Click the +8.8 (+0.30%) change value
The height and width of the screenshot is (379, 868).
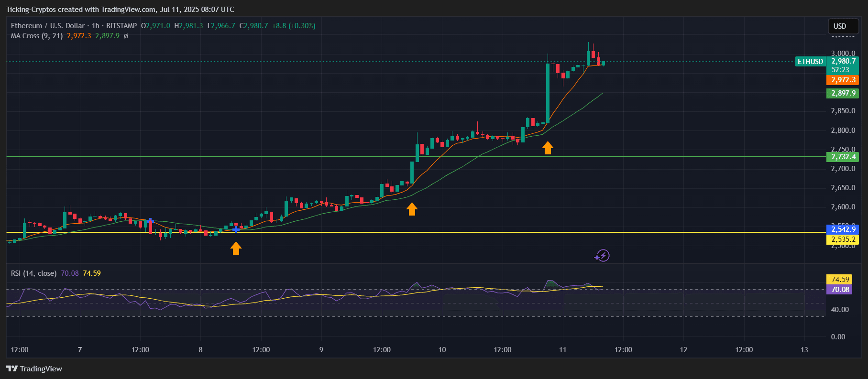click(294, 26)
